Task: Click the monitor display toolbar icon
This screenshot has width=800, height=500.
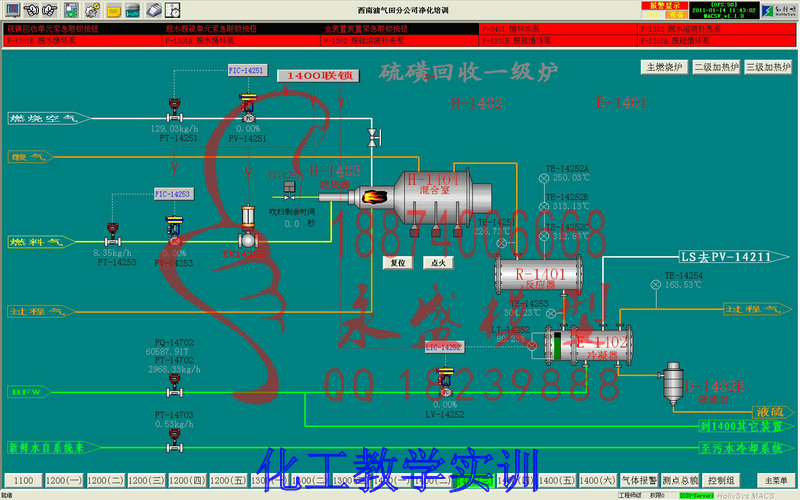Action: 12,9
